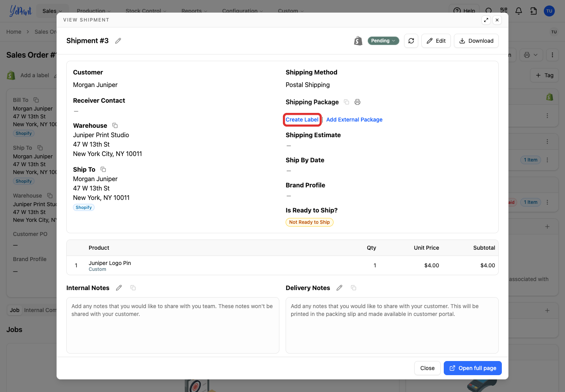Open the QR code scanner icon in header
This screenshot has width=565, height=392.
tap(504, 11)
